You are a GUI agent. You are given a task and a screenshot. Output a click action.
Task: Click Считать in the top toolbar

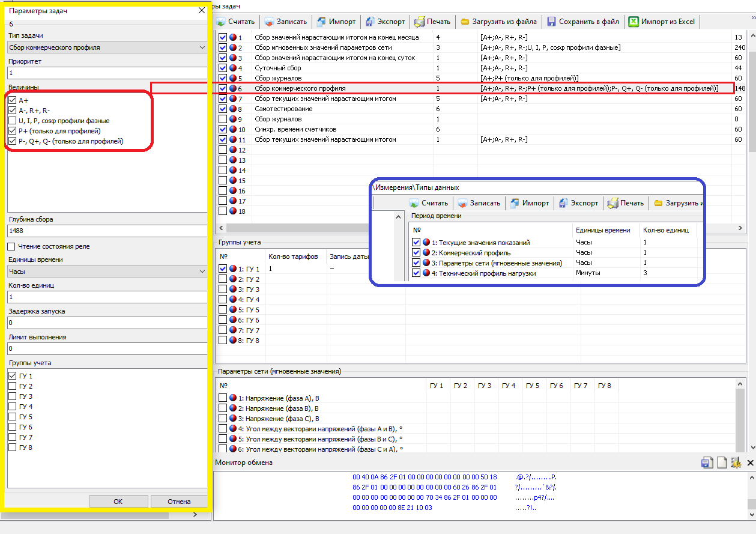click(x=236, y=22)
